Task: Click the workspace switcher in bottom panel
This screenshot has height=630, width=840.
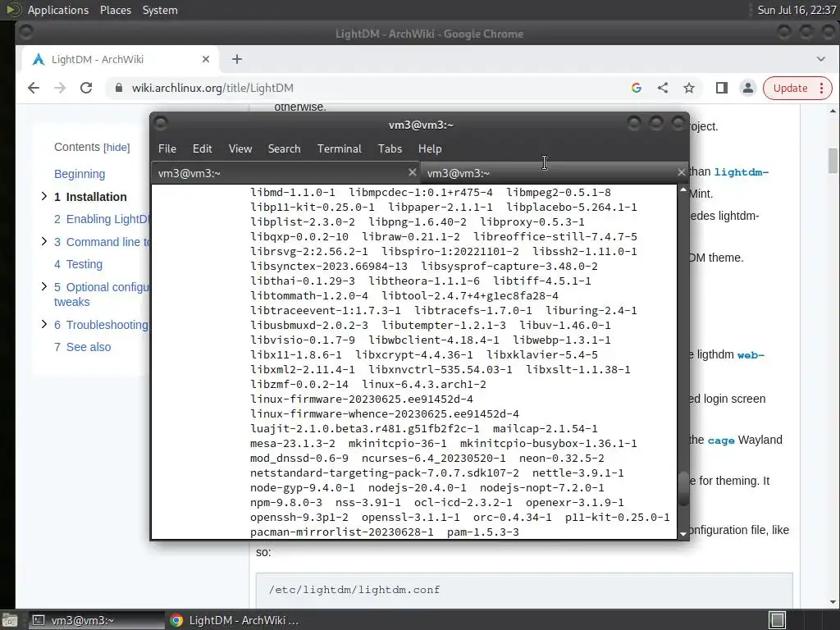Action: pyautogui.click(x=777, y=620)
